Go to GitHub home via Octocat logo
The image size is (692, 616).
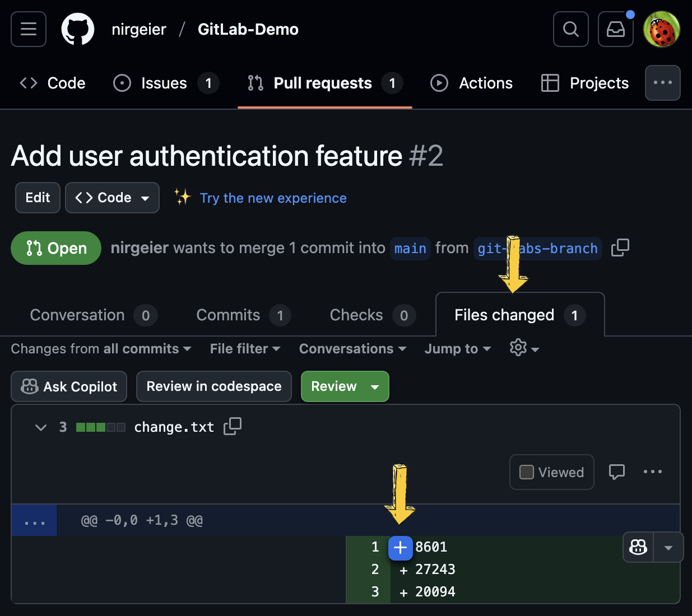78,29
